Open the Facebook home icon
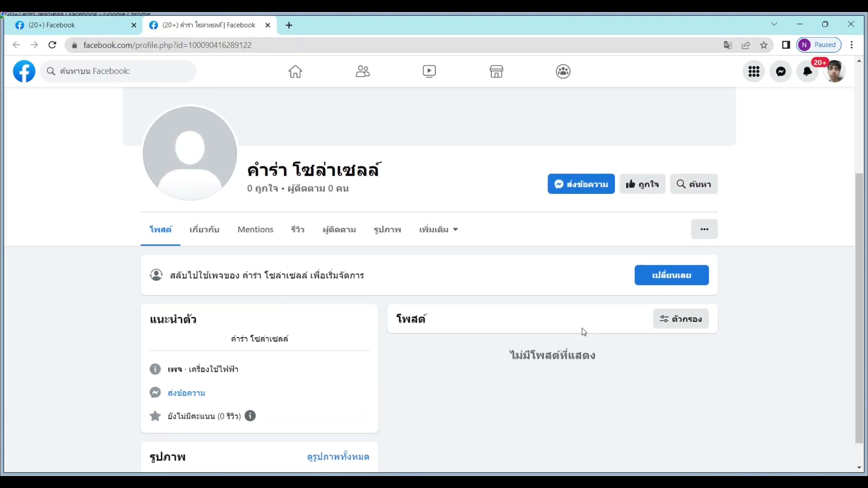 (x=295, y=71)
